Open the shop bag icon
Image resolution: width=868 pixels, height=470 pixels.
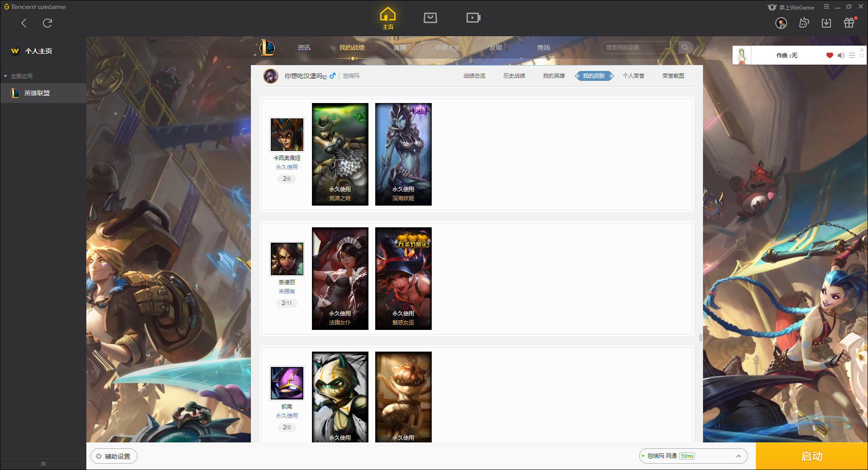pos(430,18)
